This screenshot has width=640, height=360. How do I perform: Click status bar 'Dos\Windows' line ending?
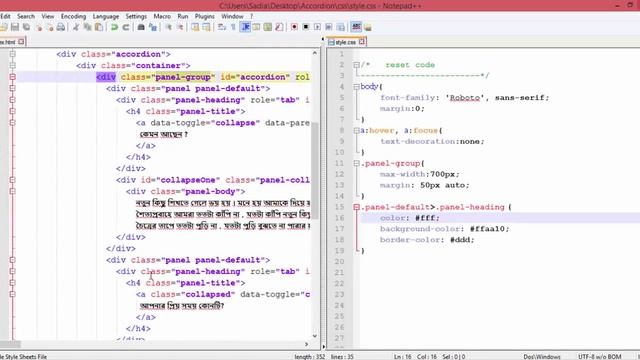542,357
